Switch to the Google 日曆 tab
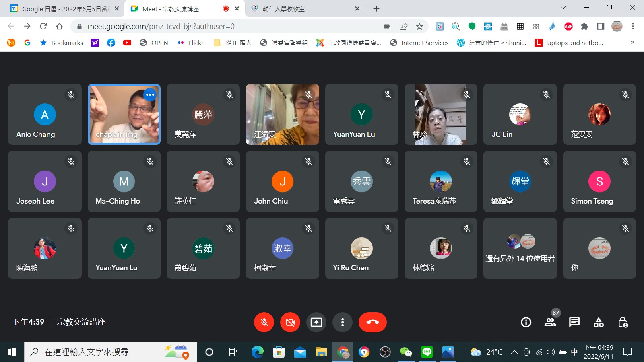This screenshot has height=362, width=644. click(64, 9)
